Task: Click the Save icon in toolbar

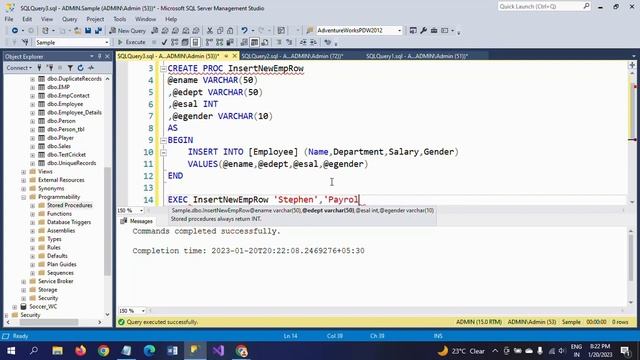Action: 88,31
